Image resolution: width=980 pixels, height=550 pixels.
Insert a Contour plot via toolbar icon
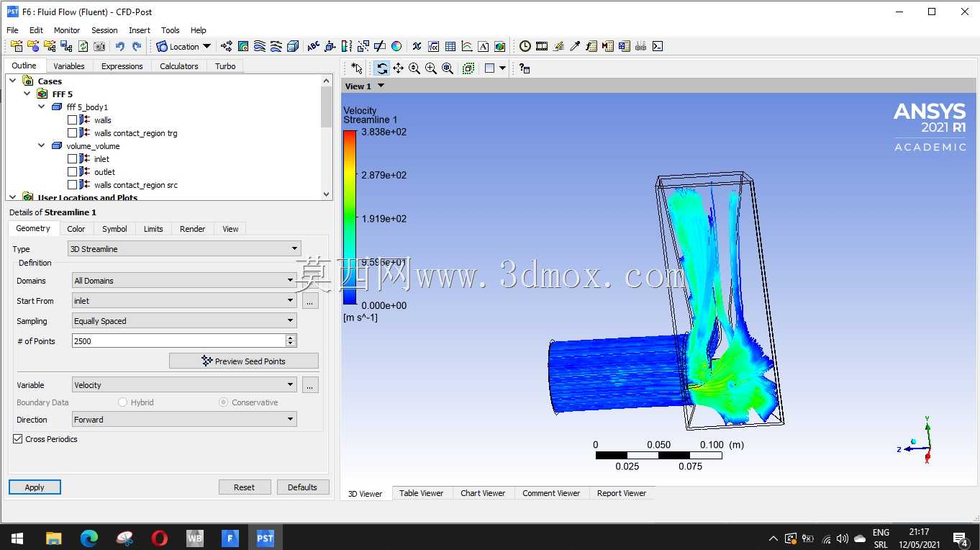point(243,46)
